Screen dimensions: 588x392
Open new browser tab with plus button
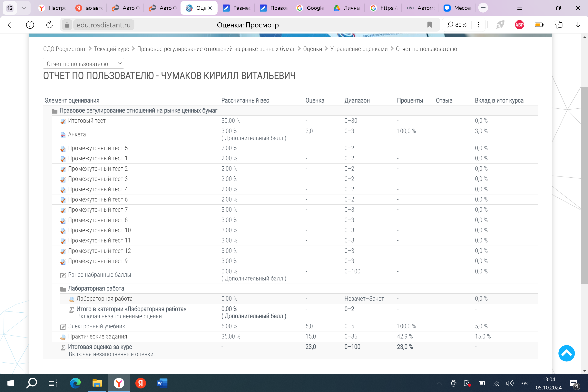click(483, 8)
